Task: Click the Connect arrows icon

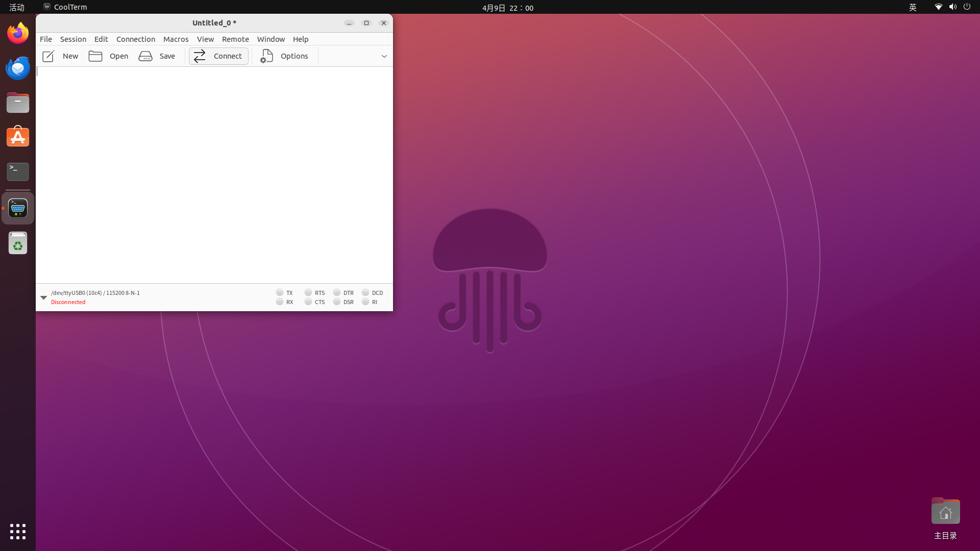Action: (x=200, y=56)
